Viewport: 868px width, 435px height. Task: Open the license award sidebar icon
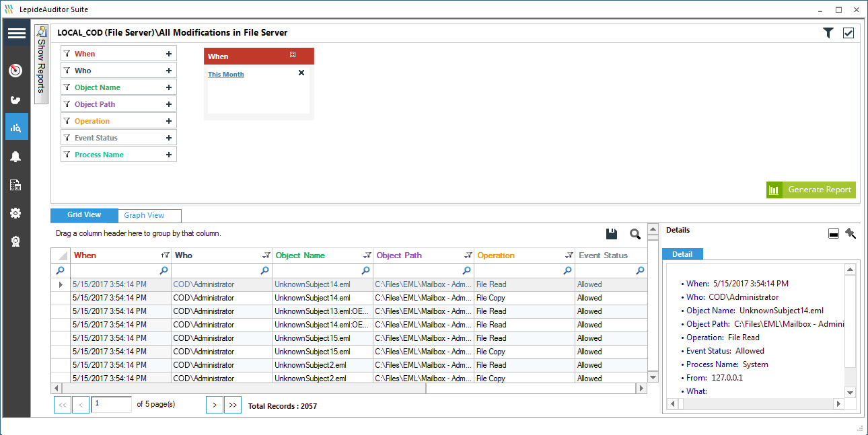pos(16,241)
